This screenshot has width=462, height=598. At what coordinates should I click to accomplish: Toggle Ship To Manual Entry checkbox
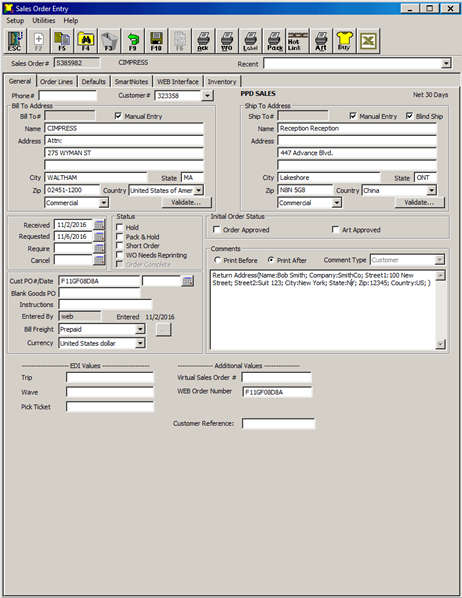pyautogui.click(x=353, y=116)
